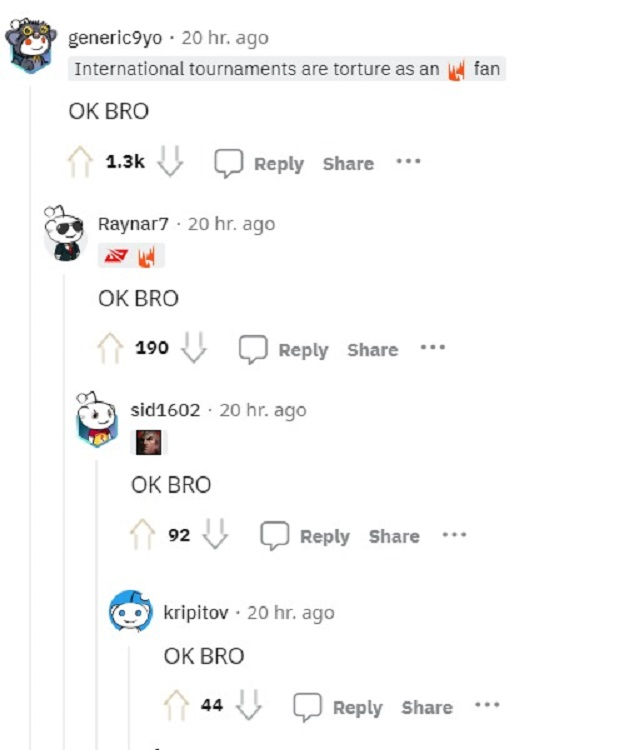Upvote generic9yo's comment
640x750 pixels.
(x=80, y=162)
